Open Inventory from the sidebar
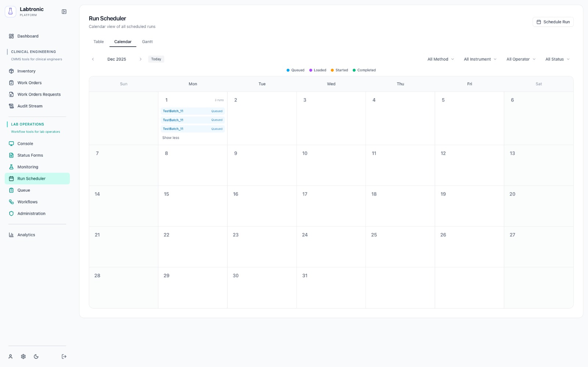Image resolution: width=588 pixels, height=367 pixels. (x=26, y=71)
